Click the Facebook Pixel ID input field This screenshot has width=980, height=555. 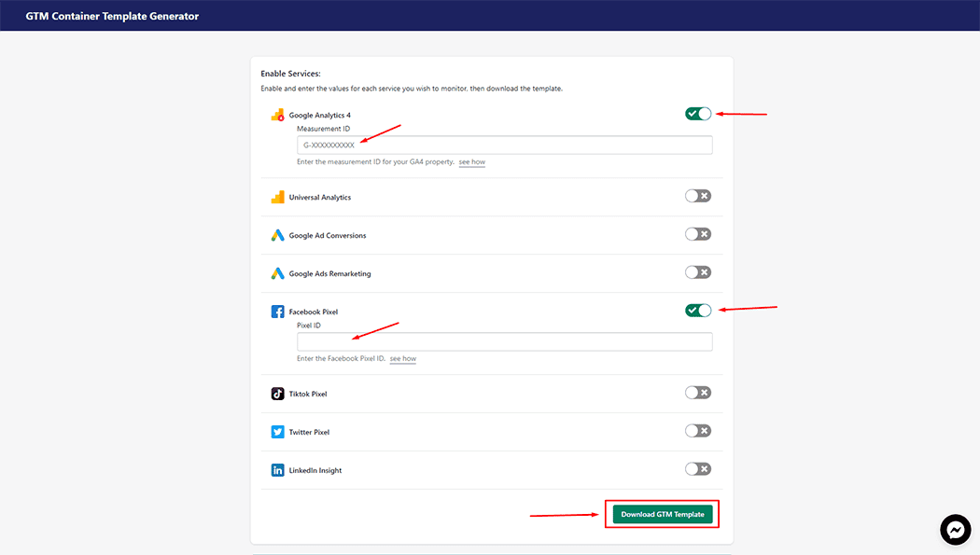[x=504, y=341]
